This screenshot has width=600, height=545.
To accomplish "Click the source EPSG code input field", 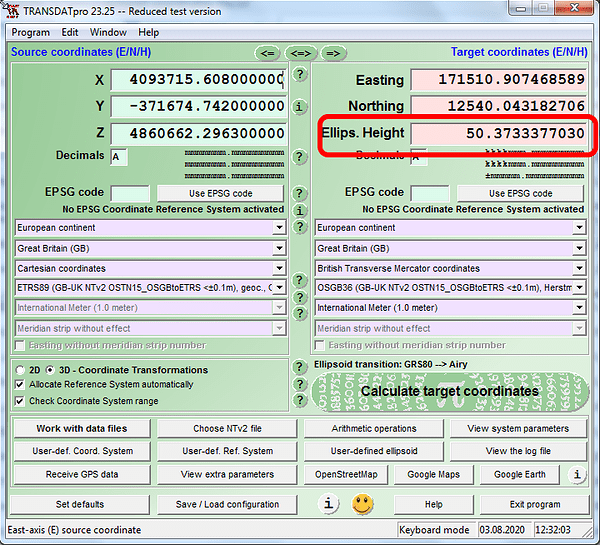I will pos(130,193).
